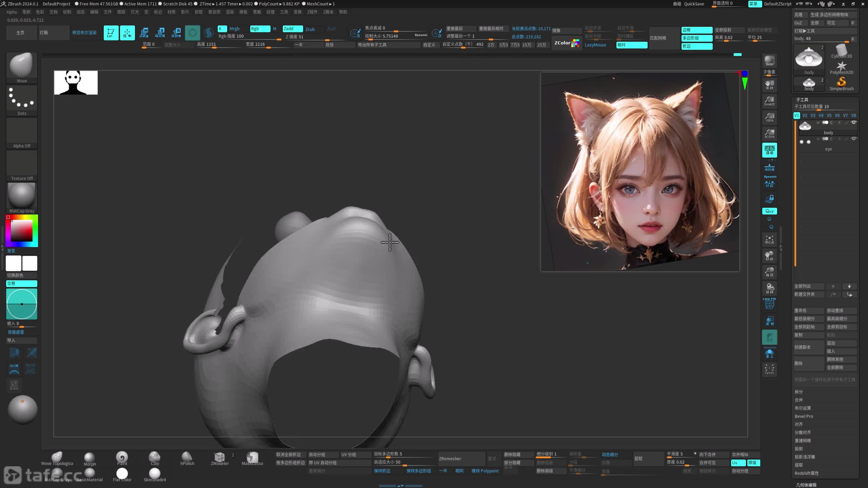Click the cat-girl reference image
868x488 pixels.
[x=640, y=171]
